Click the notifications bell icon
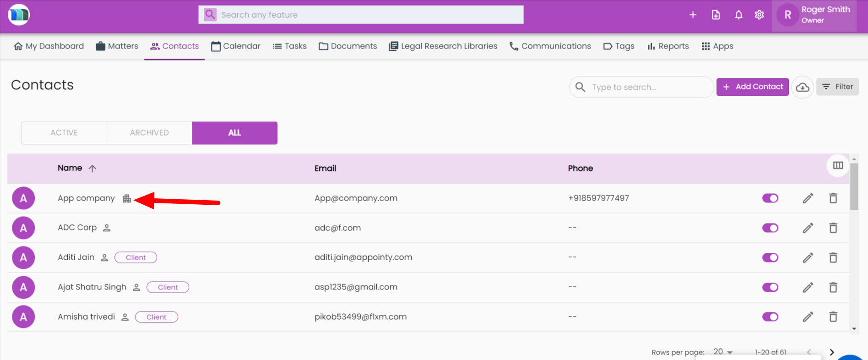 738,15
